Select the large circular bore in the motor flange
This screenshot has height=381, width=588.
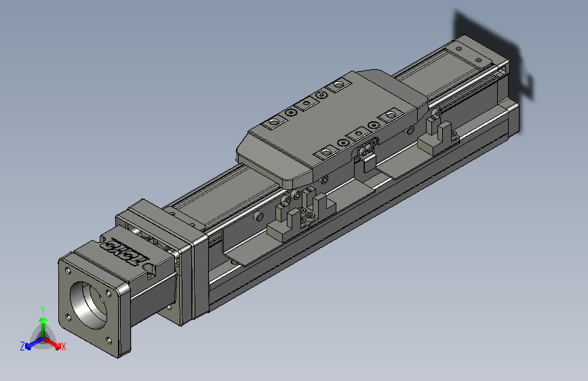88,305
